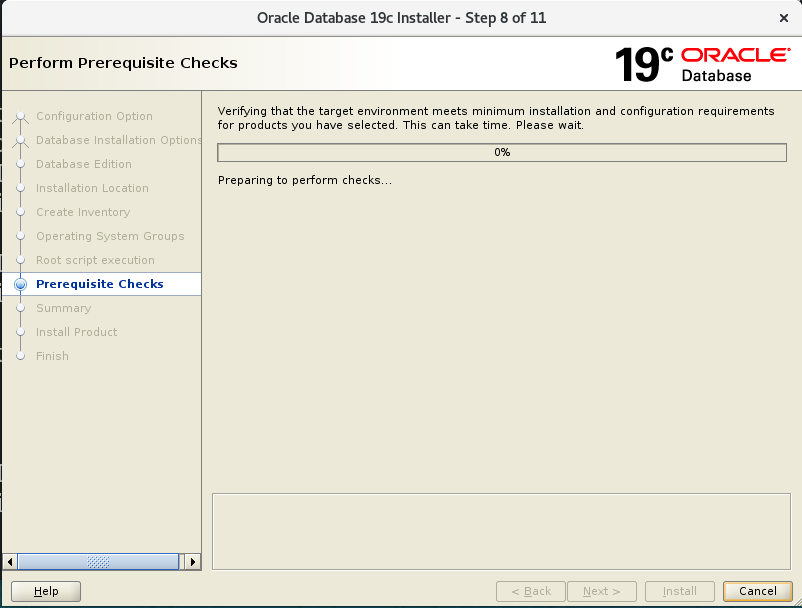Go back with the Back button

tap(531, 591)
